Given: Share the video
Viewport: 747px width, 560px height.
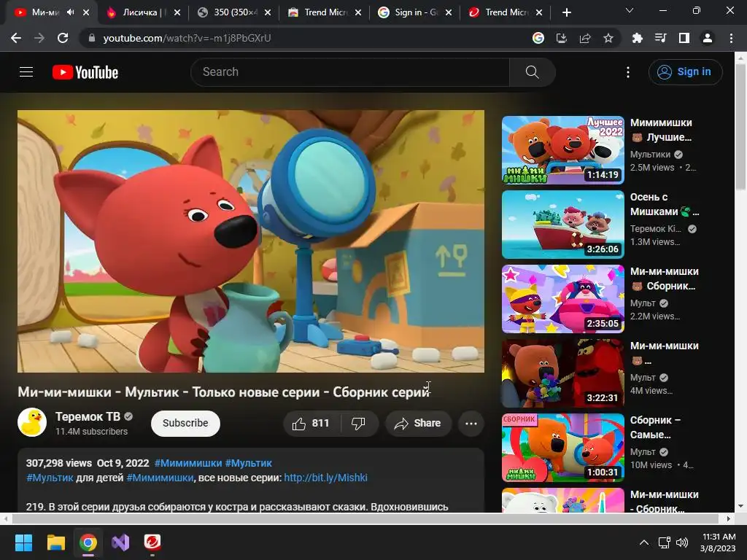Looking at the screenshot, I should coord(418,424).
